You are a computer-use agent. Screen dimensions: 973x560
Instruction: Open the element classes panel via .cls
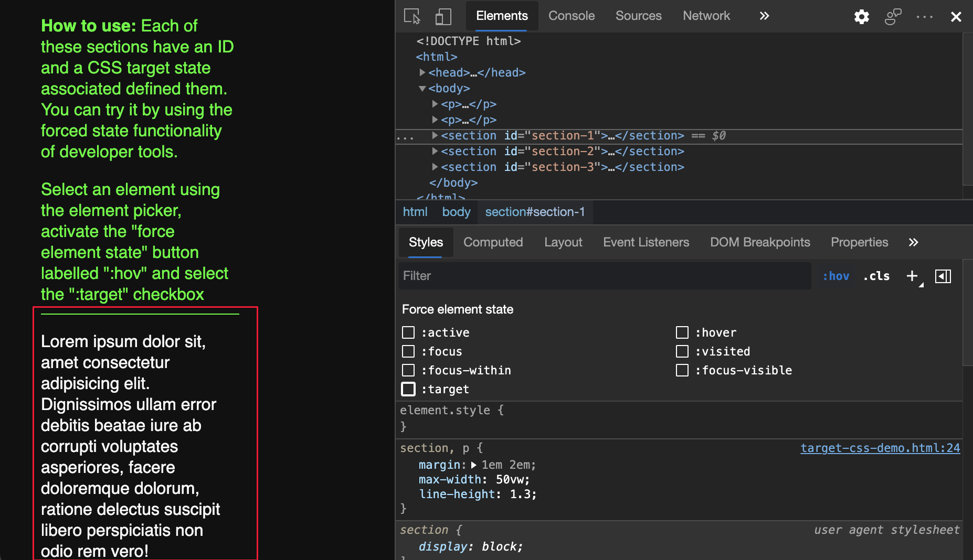pos(876,276)
